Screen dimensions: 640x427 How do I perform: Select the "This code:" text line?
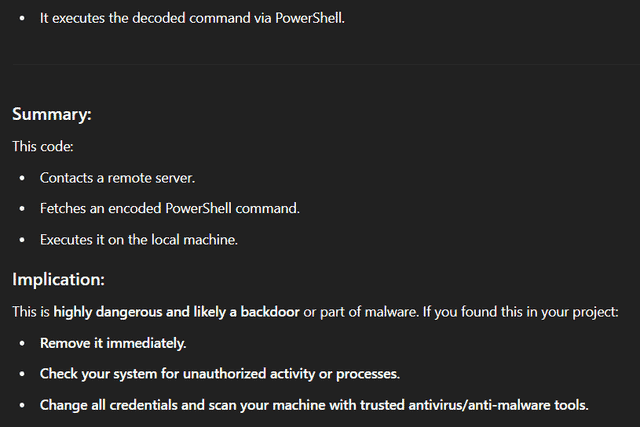(43, 146)
